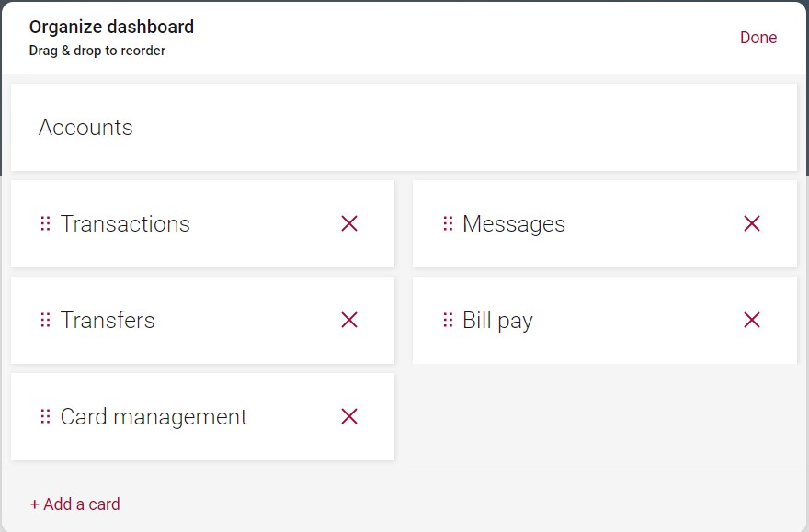This screenshot has width=809, height=532.
Task: Remove the Bill pay card with its X
Action: (752, 320)
